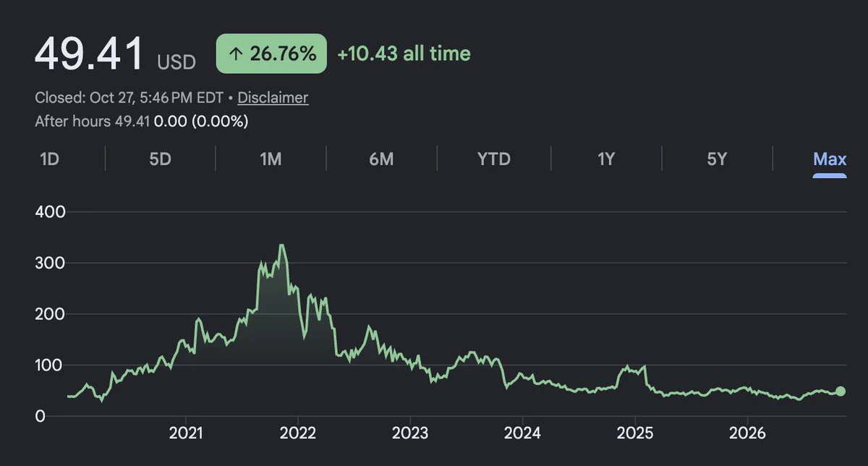Switch to the 1Y chart view
Viewport: 868px width, 466px height.
point(606,159)
